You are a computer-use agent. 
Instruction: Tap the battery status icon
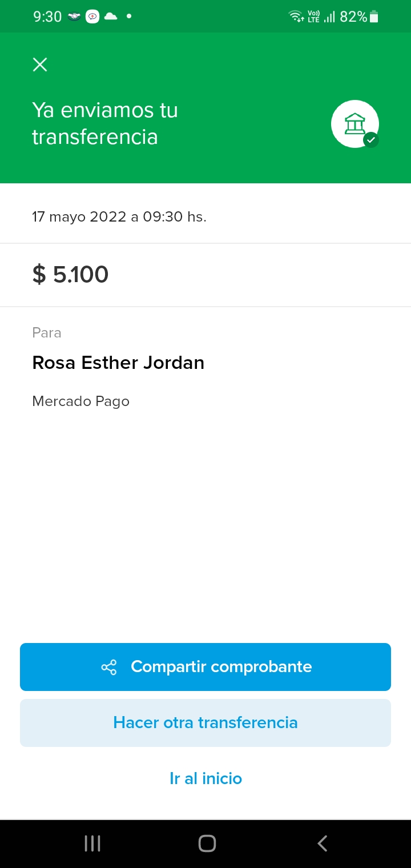click(x=374, y=17)
